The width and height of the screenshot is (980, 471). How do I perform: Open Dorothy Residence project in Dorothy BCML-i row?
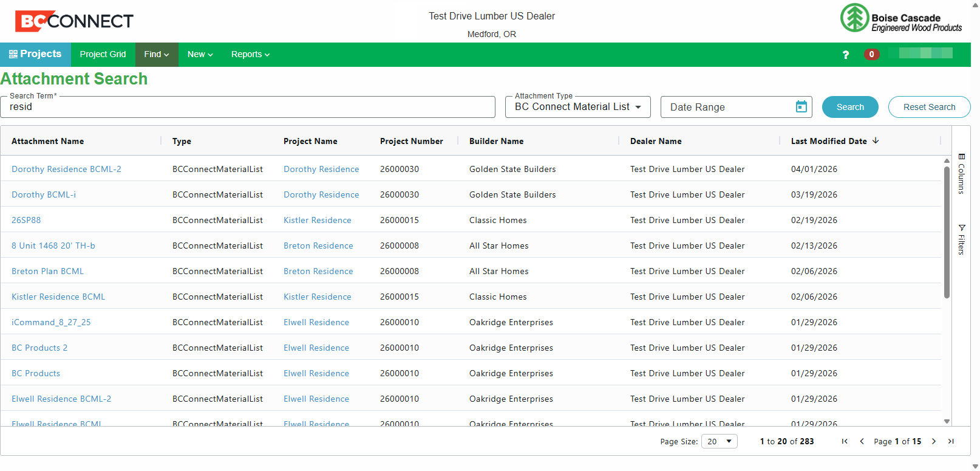[x=321, y=194]
